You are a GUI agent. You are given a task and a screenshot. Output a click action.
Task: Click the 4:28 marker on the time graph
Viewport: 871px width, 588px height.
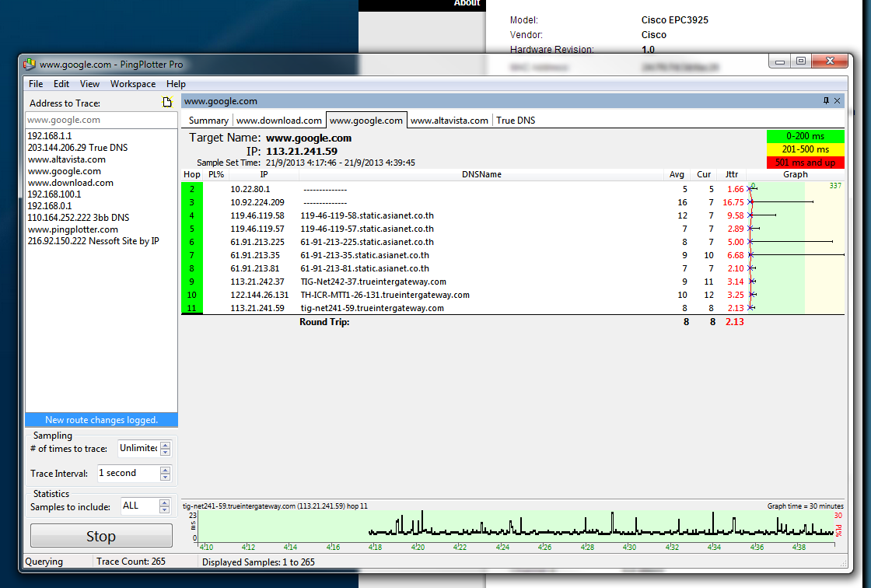tap(587, 548)
